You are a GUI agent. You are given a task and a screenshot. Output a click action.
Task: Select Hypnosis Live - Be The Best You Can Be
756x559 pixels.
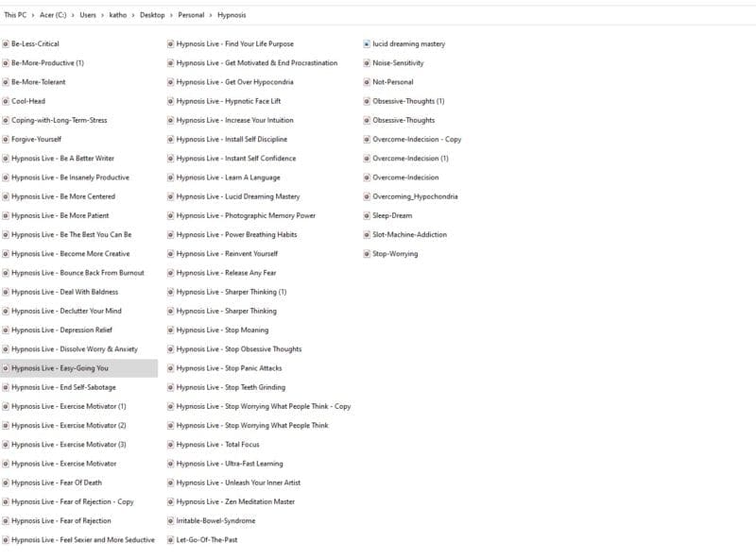point(72,235)
